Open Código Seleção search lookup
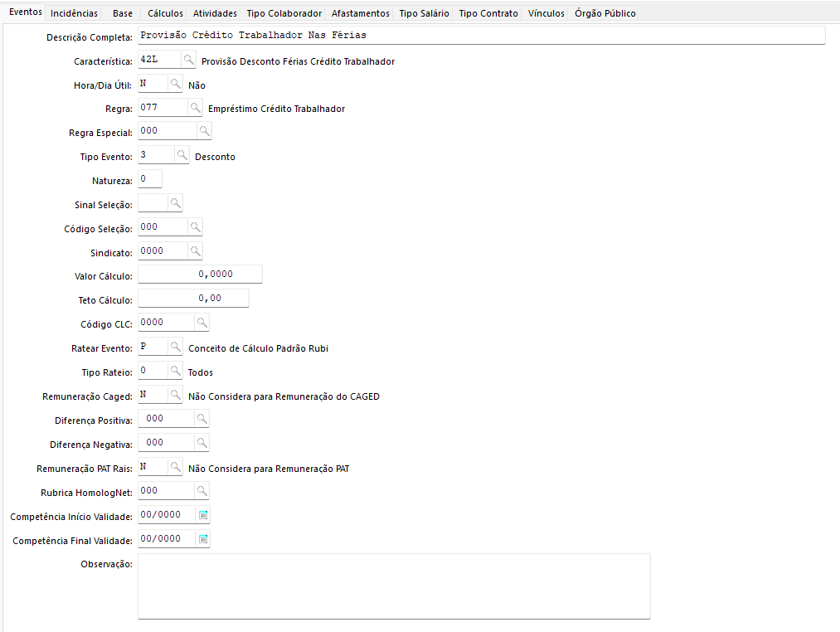 195,227
